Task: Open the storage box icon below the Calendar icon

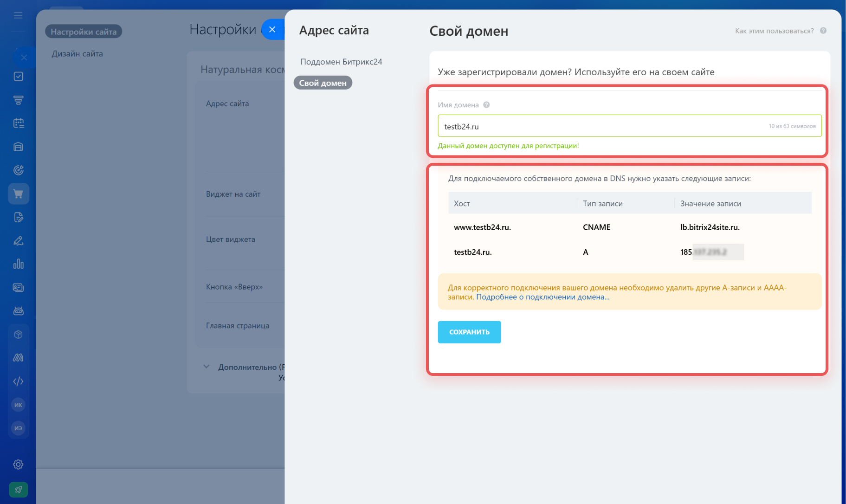Action: pyautogui.click(x=19, y=147)
